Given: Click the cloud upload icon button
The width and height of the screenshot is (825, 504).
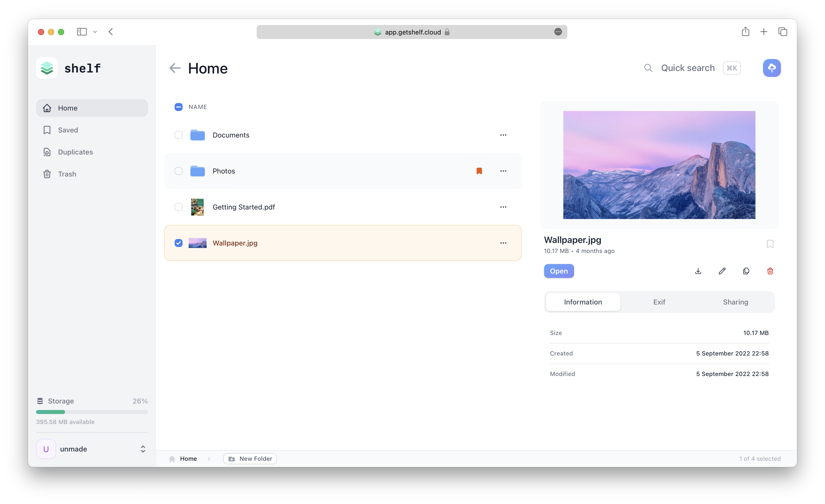Looking at the screenshot, I should (771, 68).
